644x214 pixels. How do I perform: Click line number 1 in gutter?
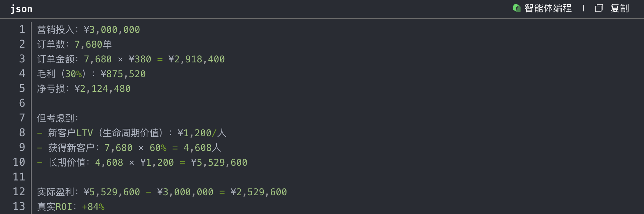tap(22, 30)
